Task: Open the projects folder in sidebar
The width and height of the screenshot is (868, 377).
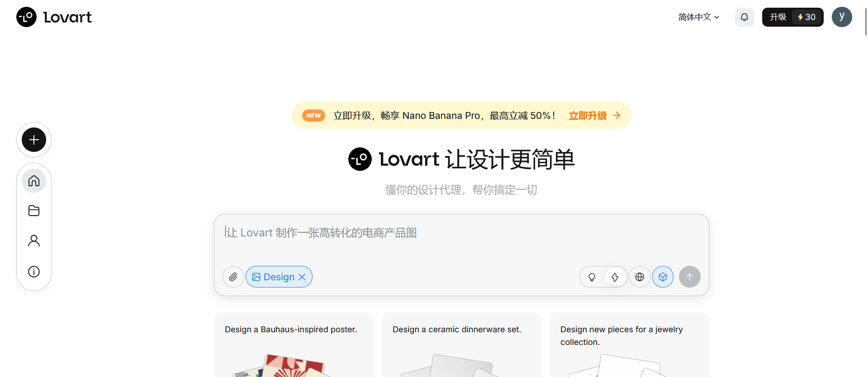Action: coord(34,211)
